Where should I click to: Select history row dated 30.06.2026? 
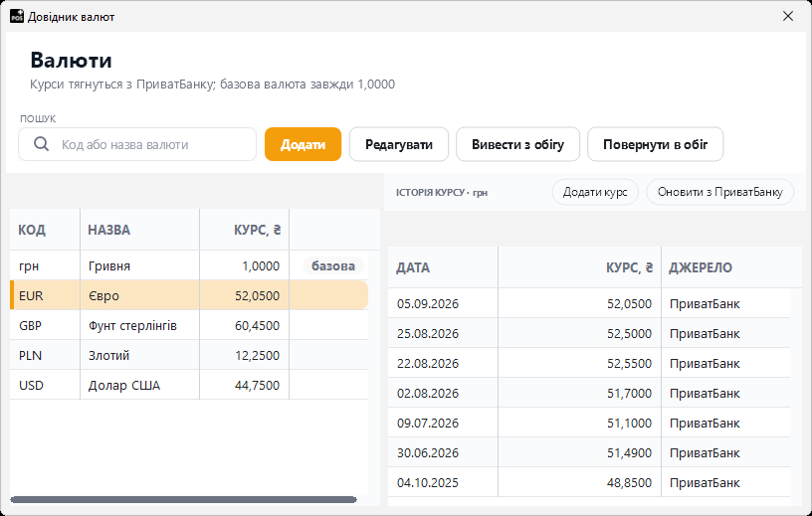tap(589, 452)
